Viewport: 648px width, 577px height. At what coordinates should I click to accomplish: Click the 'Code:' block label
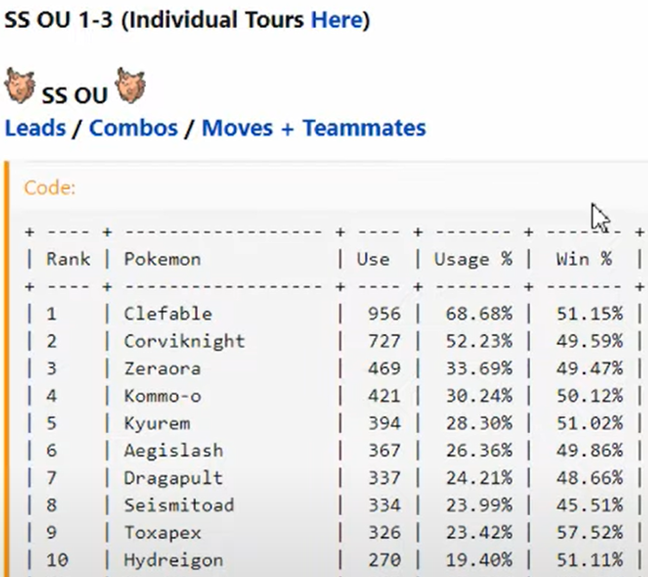pos(50,188)
